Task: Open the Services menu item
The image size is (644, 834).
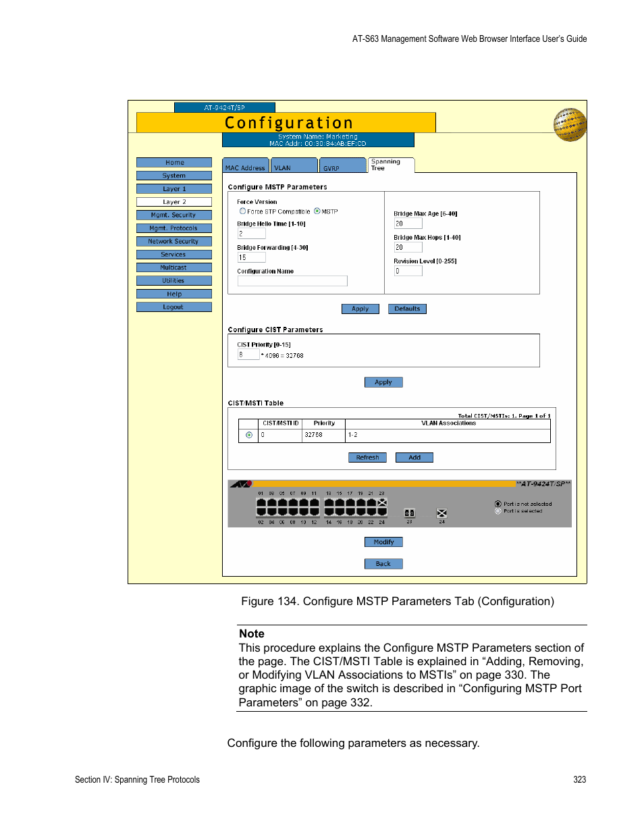Action: pyautogui.click(x=174, y=255)
